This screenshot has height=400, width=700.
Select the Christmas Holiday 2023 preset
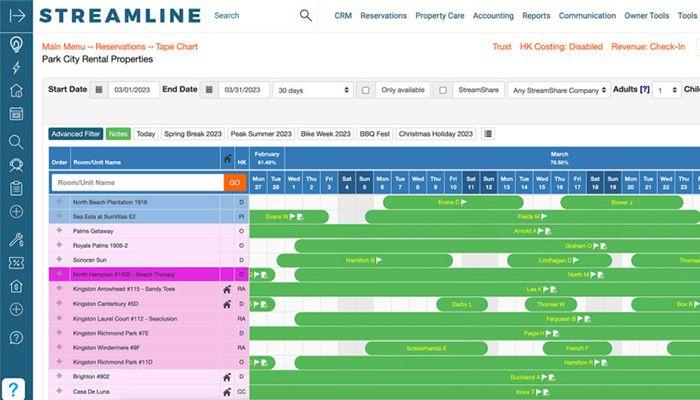436,134
